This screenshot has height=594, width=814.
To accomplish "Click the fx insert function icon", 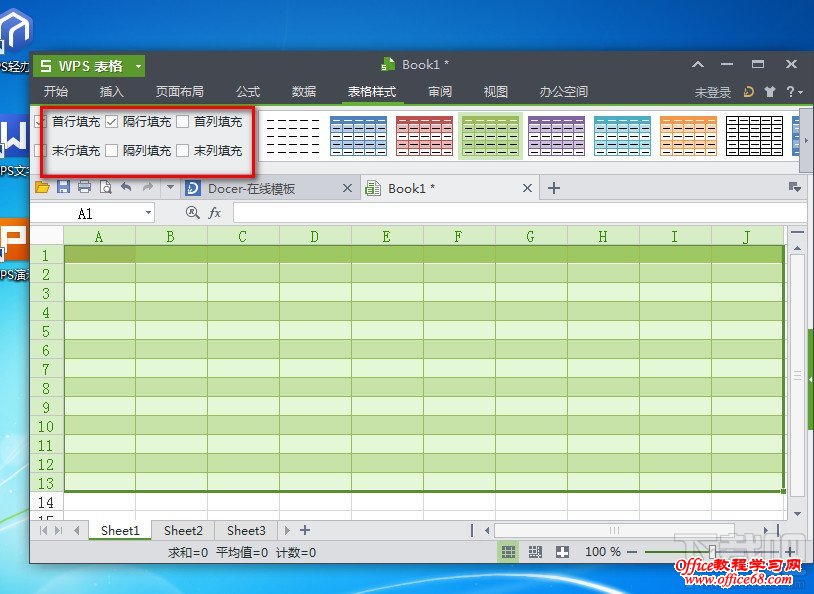I will point(214,213).
